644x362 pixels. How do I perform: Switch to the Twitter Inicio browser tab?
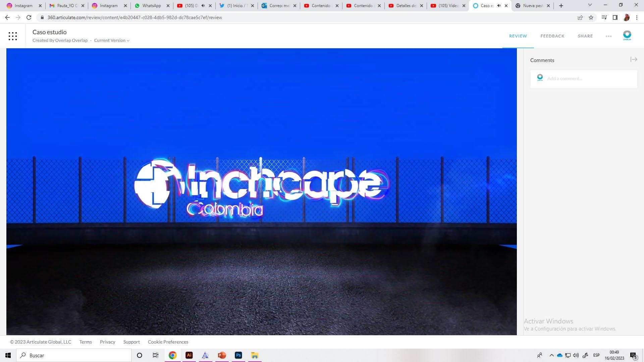point(236,6)
